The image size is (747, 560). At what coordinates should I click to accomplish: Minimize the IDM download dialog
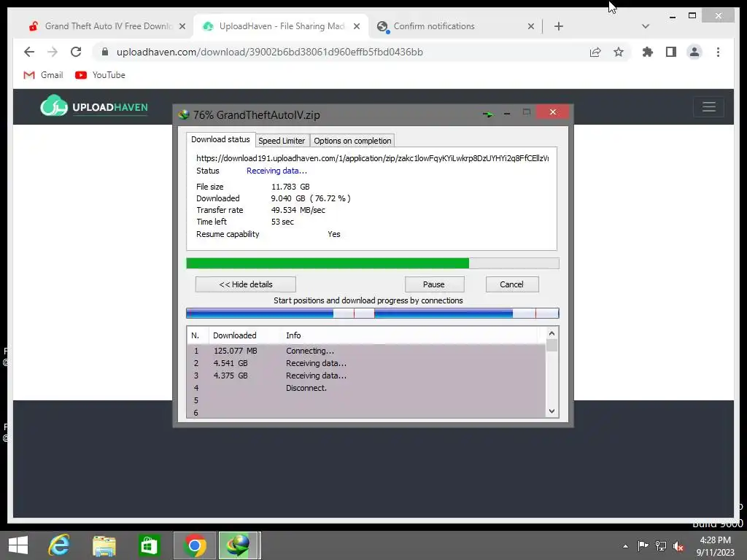tap(507, 113)
